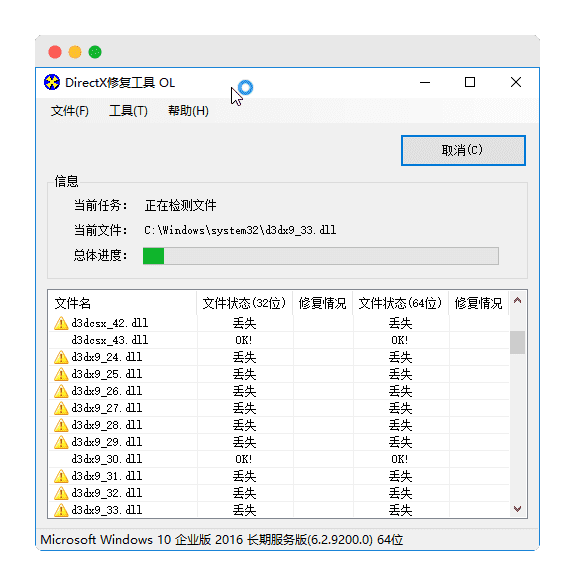The image size is (575, 586).
Task: Click 64-bit OK! status of d3dx9_30.dll
Action: coord(400,459)
